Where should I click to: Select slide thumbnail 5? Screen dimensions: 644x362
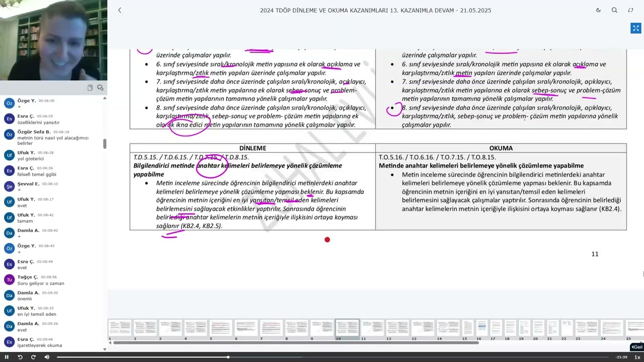point(220,328)
